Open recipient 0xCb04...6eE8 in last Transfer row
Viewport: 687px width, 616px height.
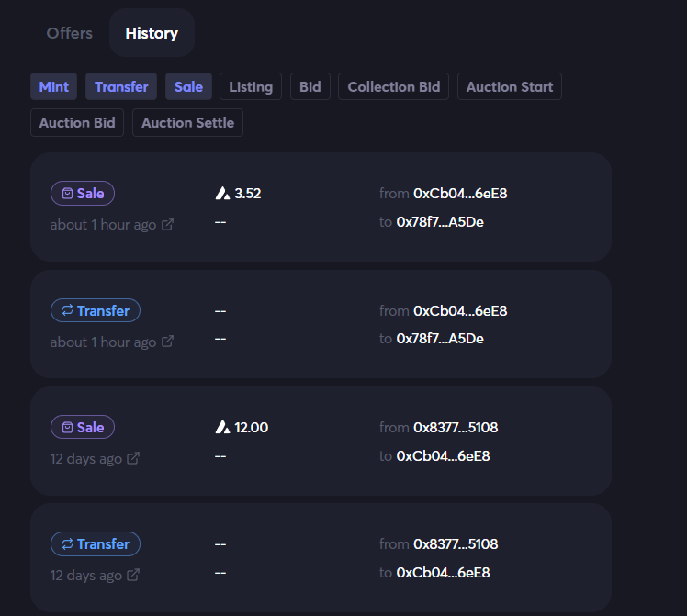pos(443,572)
